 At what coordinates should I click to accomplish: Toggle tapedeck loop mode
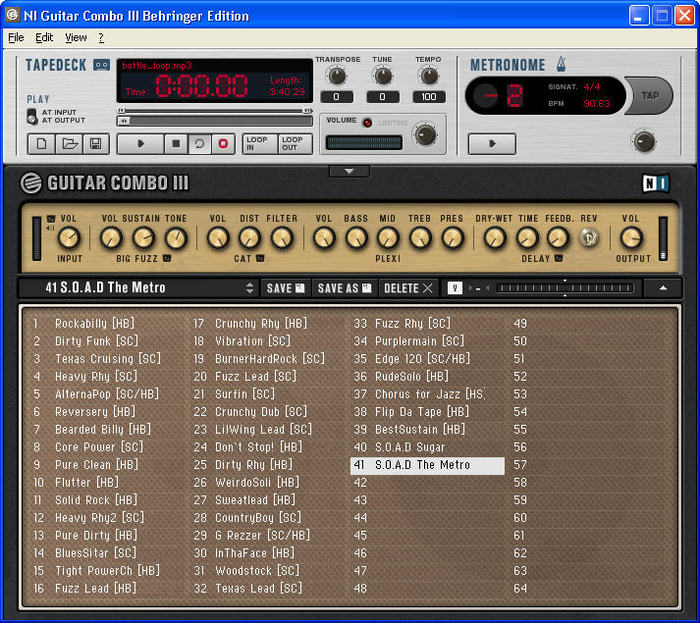tap(200, 144)
